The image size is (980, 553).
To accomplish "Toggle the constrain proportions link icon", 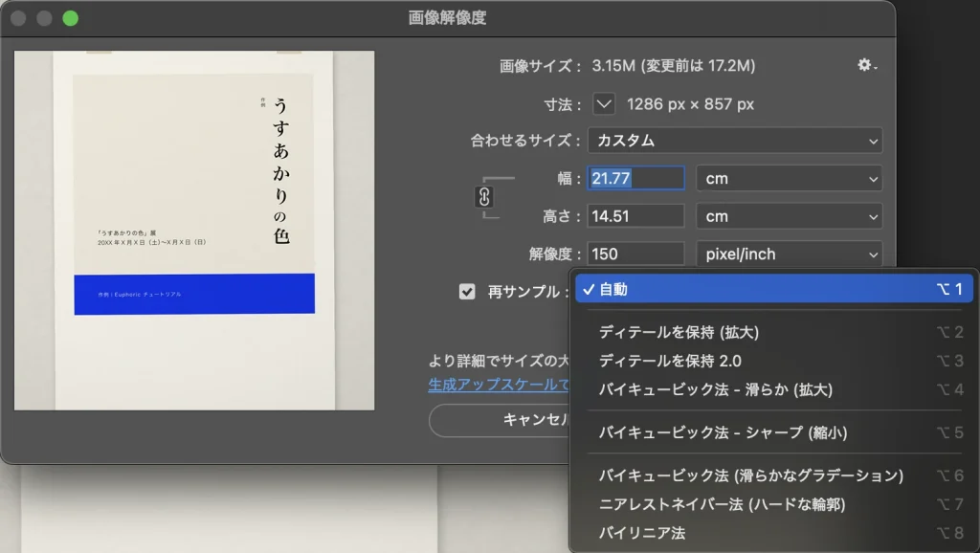I will click(483, 197).
